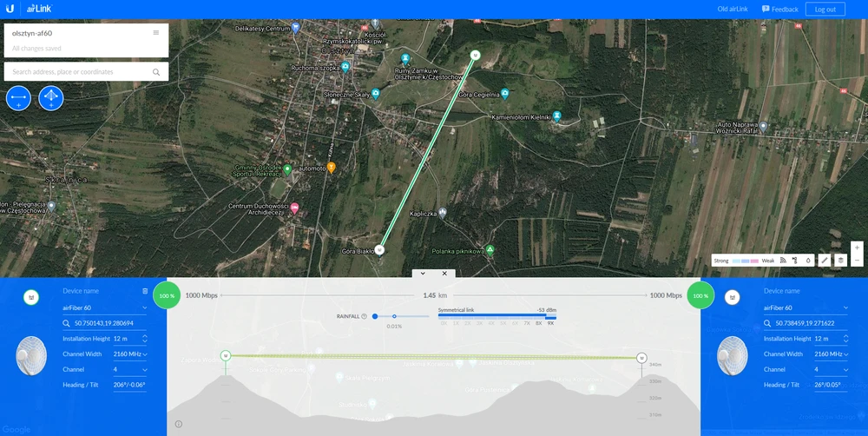Open the Old airLink link
868x436 pixels.
tap(733, 9)
